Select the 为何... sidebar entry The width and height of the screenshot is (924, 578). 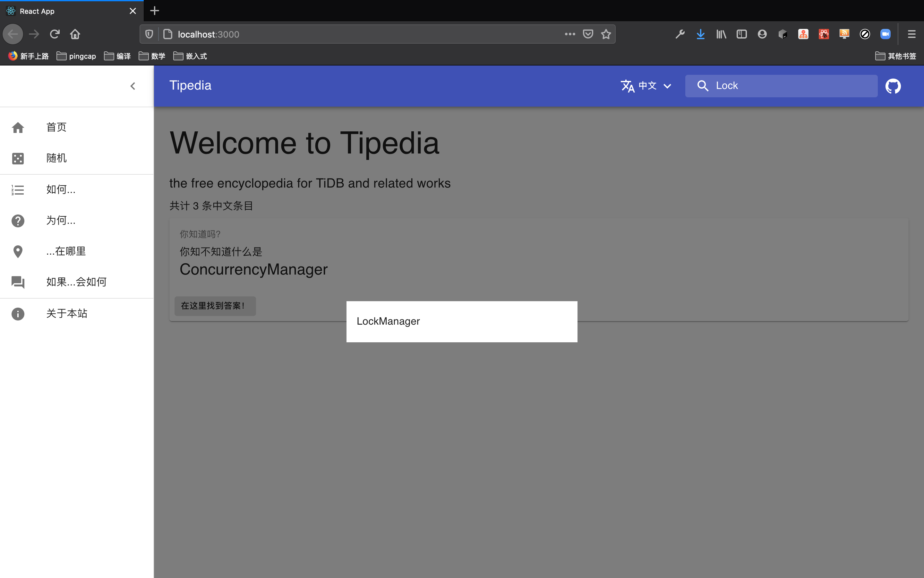(x=77, y=221)
